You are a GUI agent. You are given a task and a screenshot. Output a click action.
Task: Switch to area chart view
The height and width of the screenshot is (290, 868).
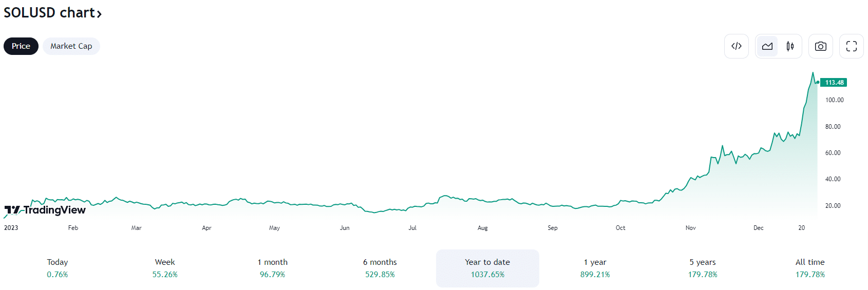point(767,46)
